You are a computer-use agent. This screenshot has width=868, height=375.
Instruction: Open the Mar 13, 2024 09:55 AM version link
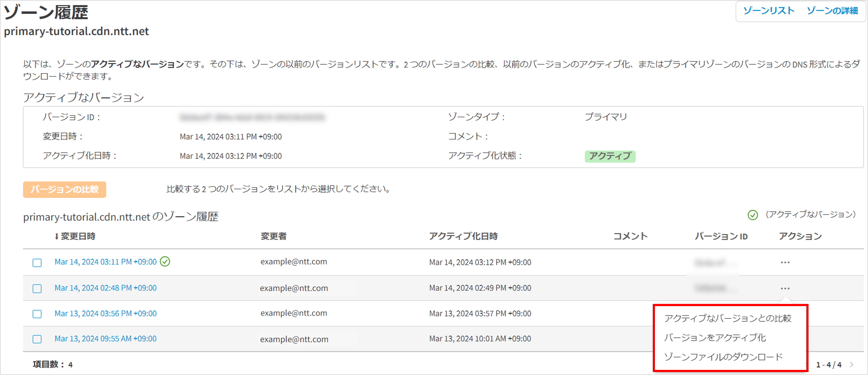pyautogui.click(x=106, y=339)
